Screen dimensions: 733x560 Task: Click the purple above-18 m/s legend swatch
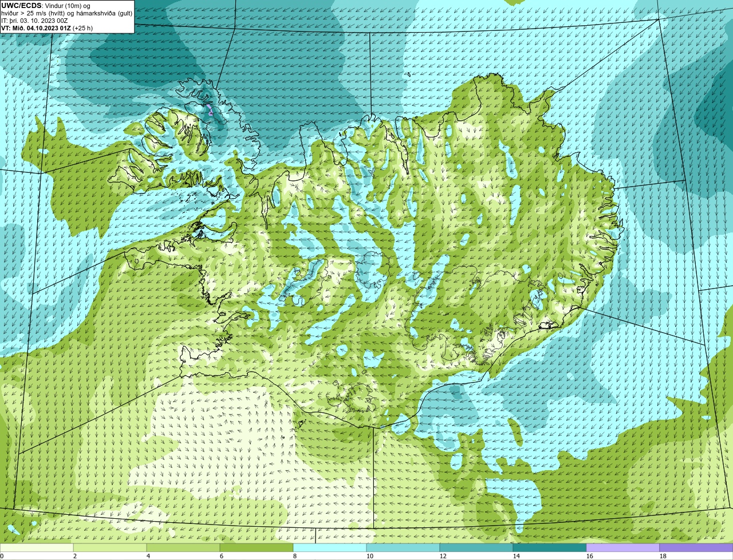696,548
